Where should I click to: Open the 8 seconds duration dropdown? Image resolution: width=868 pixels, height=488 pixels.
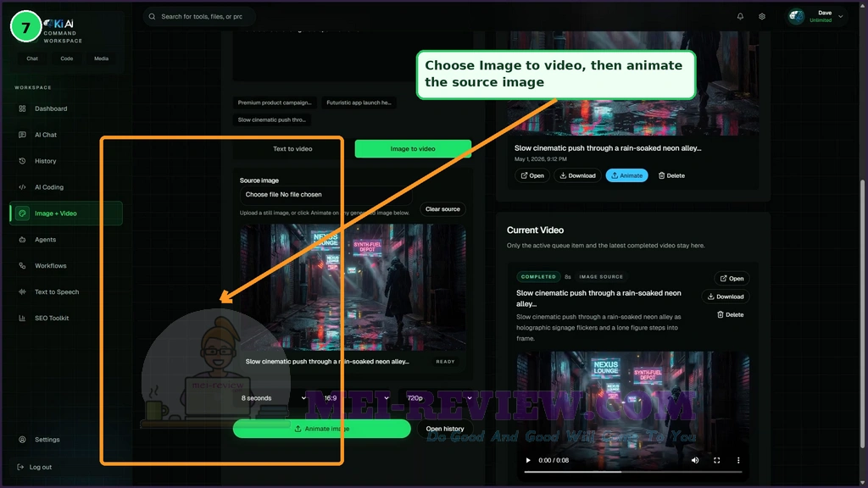tap(274, 398)
